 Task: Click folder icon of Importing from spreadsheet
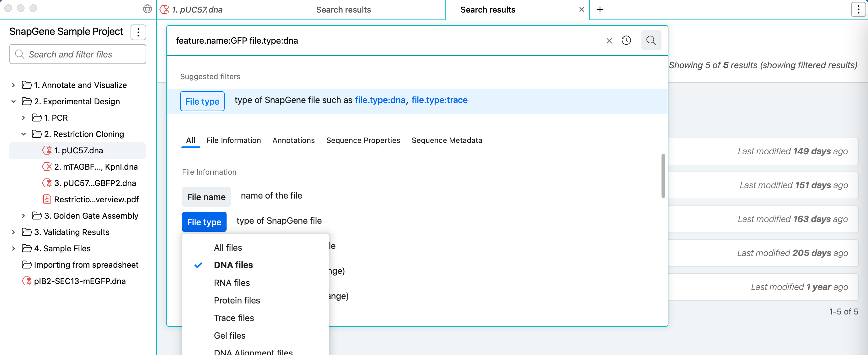tap(27, 265)
